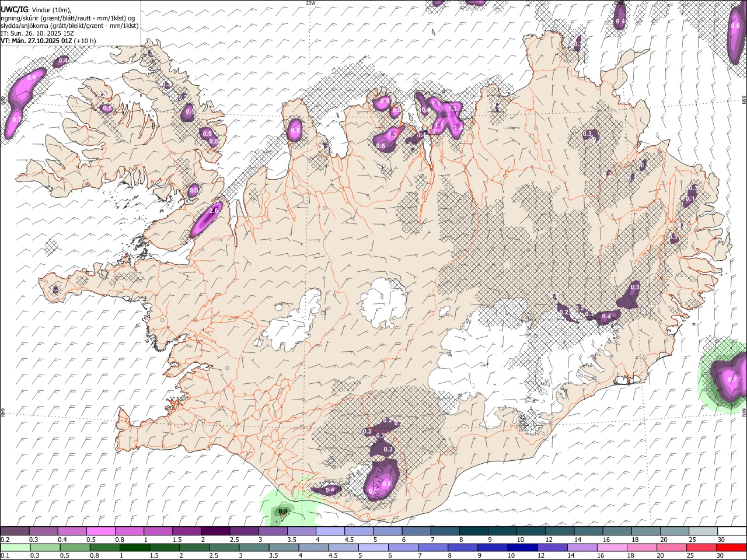Click the 0.7 value inside the green-ringed eastern blob

[x=732, y=379]
